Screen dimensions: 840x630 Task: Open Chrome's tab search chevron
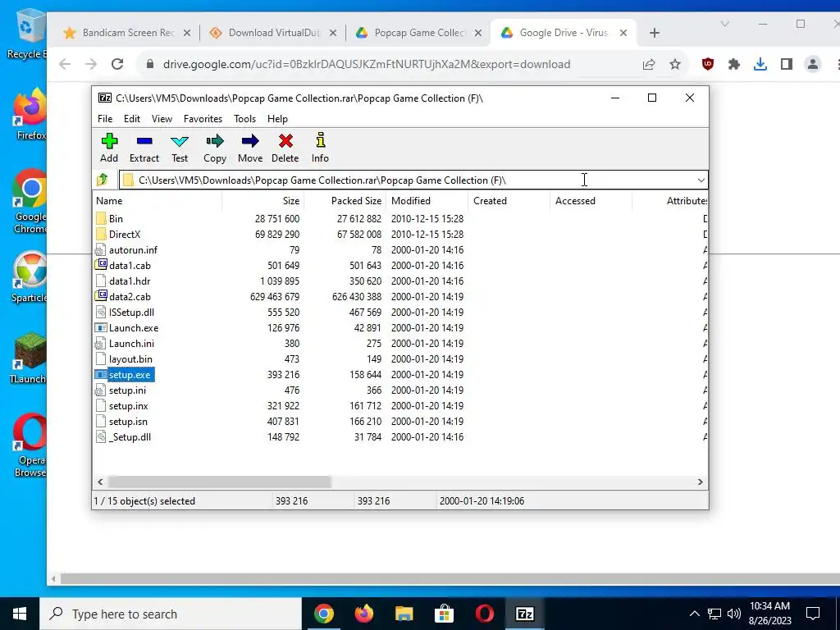coord(725,24)
